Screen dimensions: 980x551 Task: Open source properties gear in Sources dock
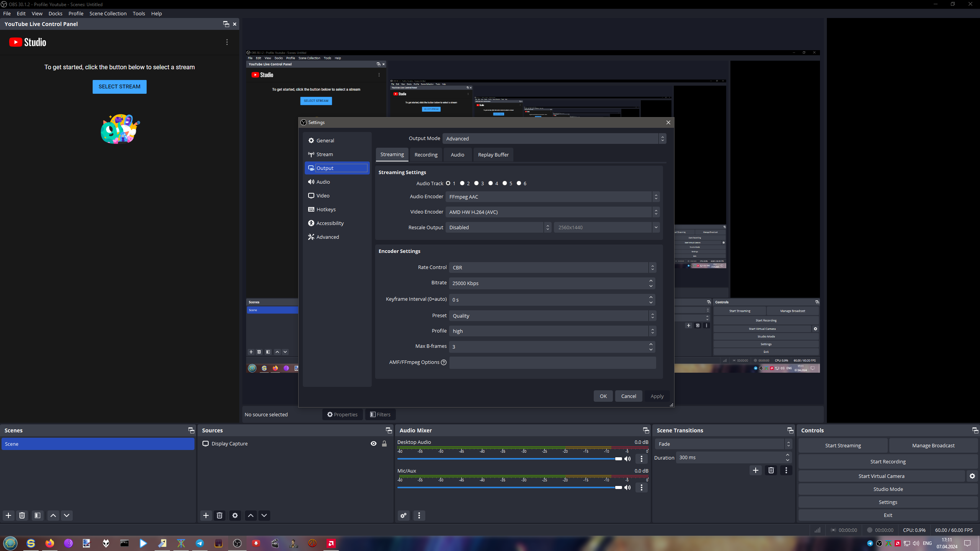235,515
